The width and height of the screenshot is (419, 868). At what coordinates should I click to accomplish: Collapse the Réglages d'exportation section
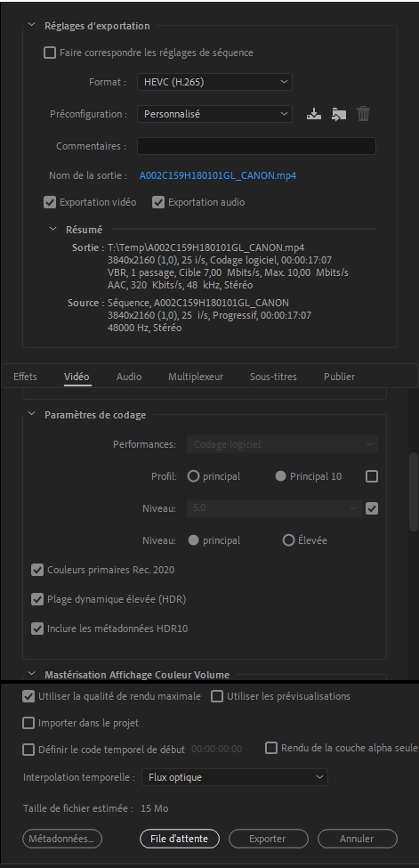(32, 26)
